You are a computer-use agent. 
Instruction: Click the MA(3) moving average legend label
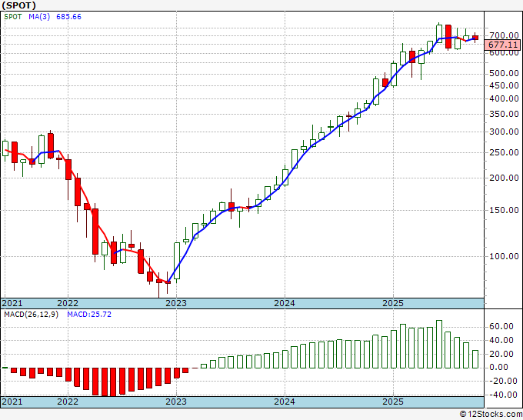pyautogui.click(x=39, y=17)
